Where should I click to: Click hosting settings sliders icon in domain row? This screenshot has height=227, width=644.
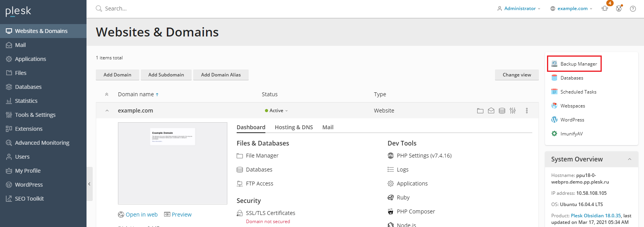pyautogui.click(x=512, y=111)
